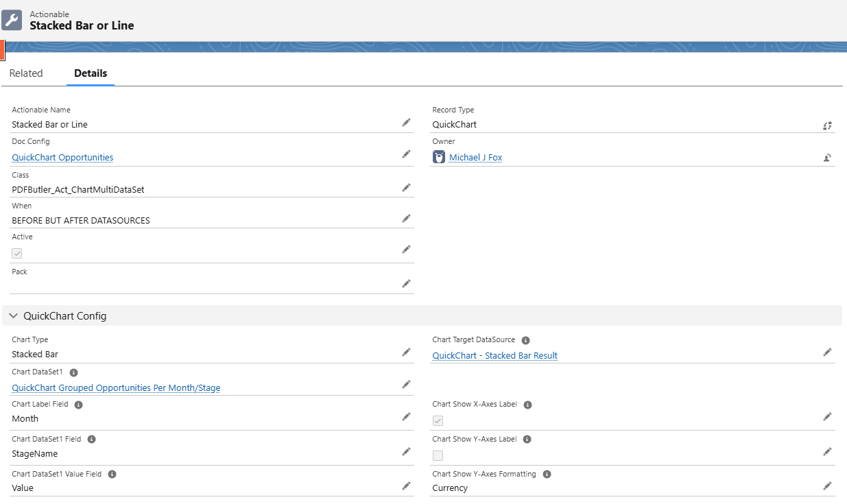Click info icon beside Chart Label Field
The width and height of the screenshot is (847, 504).
tap(78, 405)
